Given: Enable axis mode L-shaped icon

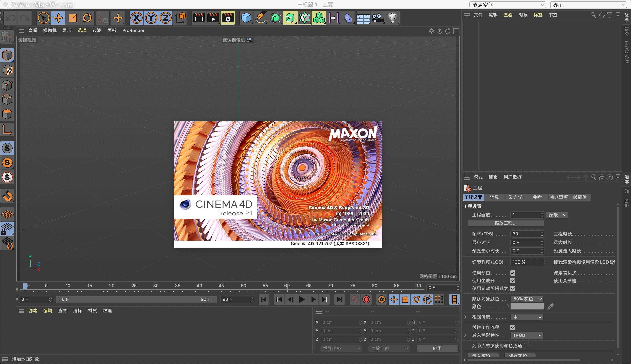Looking at the screenshot, I should pyautogui.click(x=7, y=130).
